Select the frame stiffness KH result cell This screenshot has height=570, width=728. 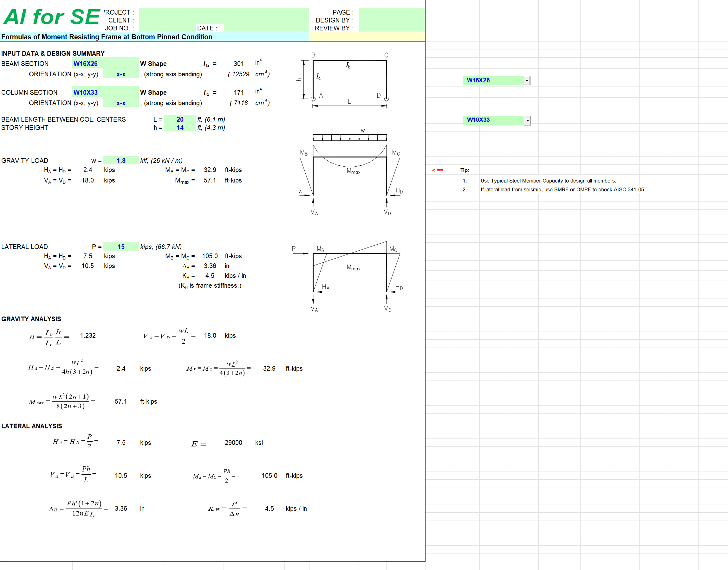pos(210,275)
